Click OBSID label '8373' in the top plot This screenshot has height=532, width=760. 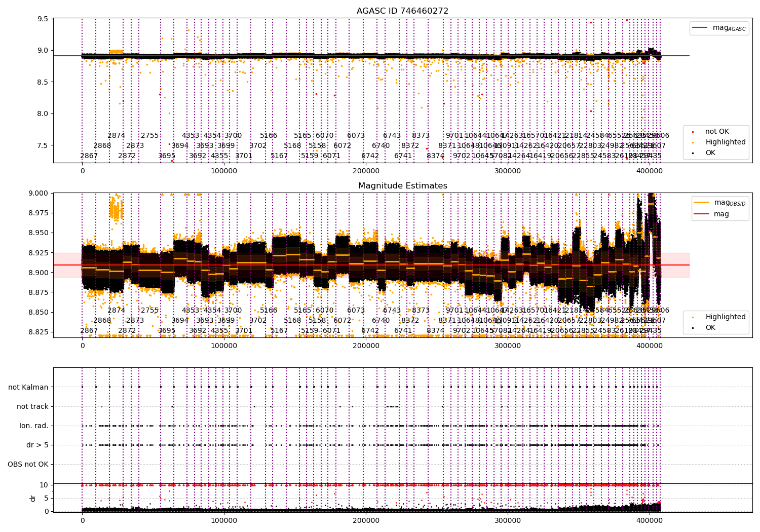[421, 135]
